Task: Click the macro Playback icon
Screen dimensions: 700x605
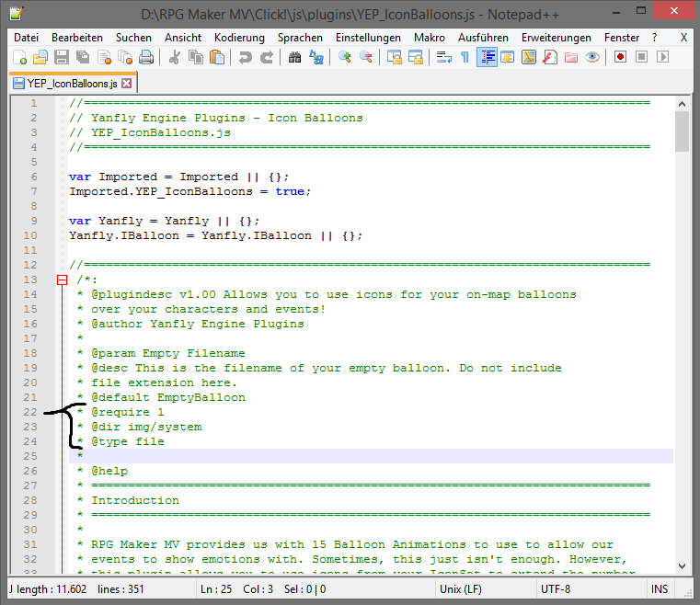Action: point(662,57)
